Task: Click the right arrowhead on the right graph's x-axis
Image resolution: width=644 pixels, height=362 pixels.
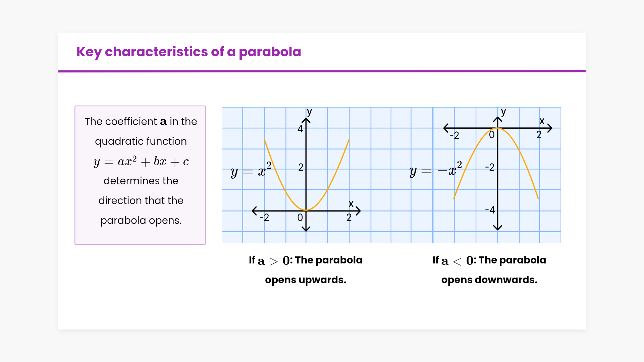Action: [x=549, y=128]
